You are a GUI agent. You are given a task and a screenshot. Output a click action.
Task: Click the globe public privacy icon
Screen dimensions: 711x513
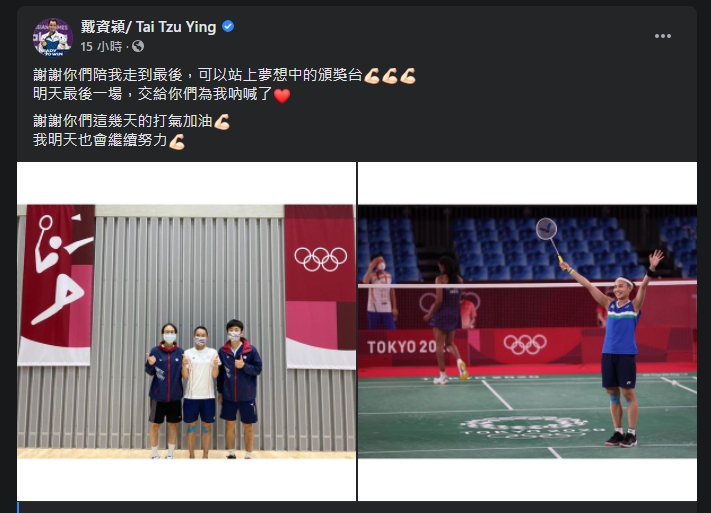(138, 46)
